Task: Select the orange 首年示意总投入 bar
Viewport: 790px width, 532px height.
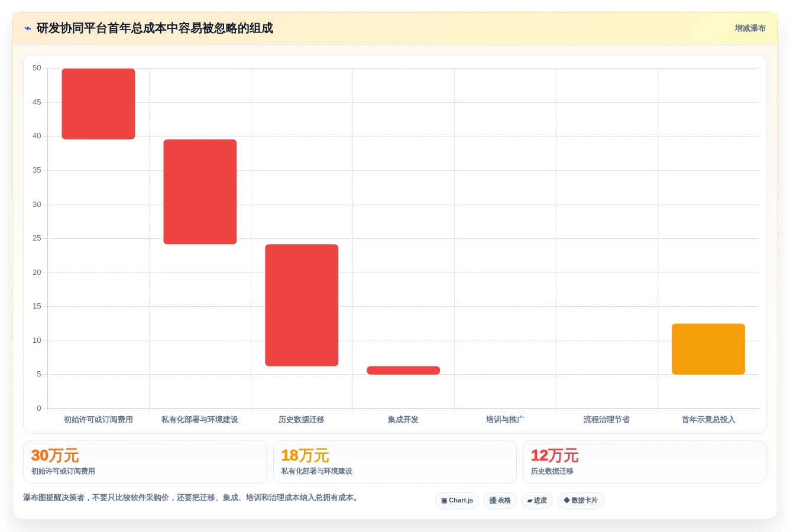Action: (708, 349)
